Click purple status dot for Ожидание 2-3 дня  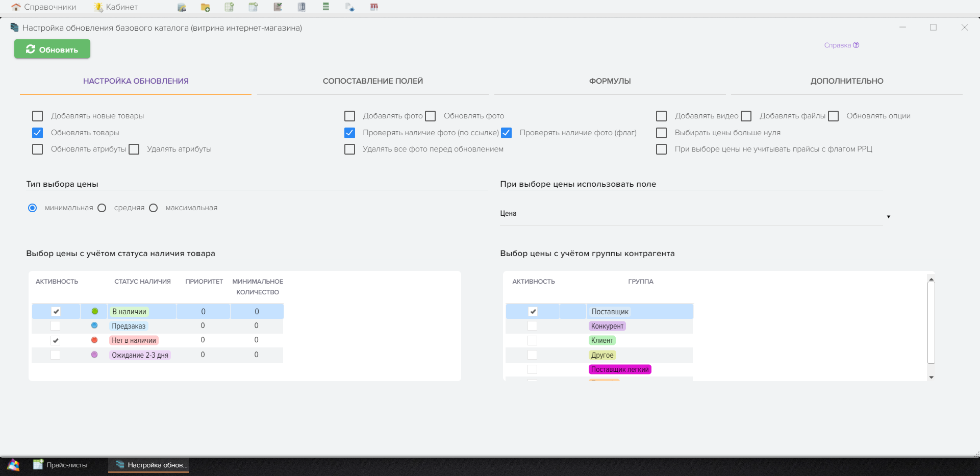coord(94,355)
